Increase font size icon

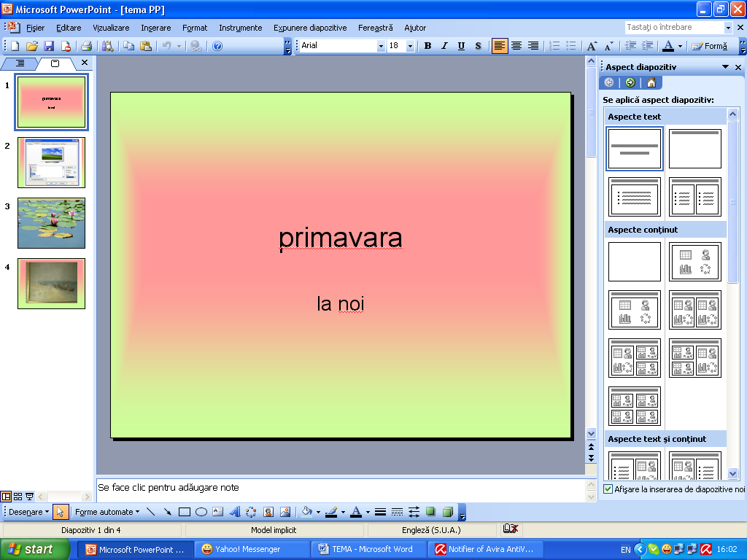(x=592, y=46)
